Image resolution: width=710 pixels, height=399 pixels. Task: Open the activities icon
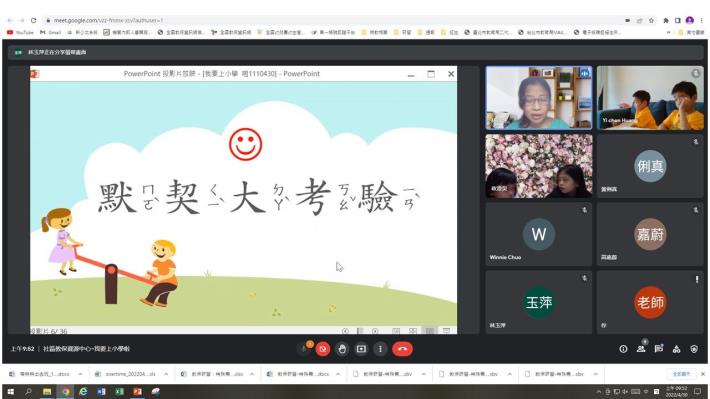[676, 349]
